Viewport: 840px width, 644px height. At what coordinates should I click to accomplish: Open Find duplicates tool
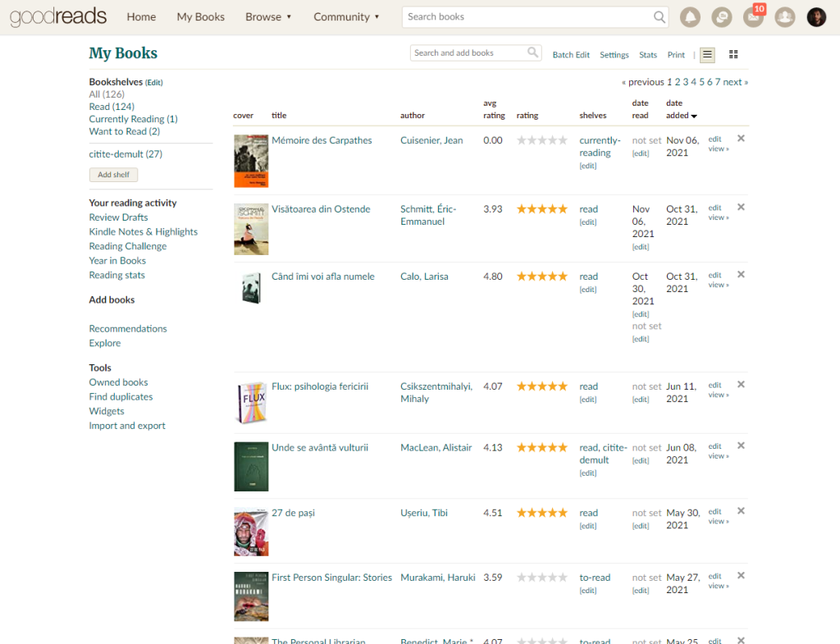pyautogui.click(x=121, y=396)
